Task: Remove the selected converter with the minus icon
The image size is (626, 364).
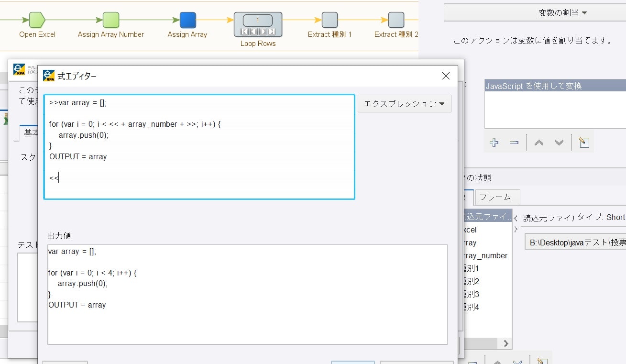Action: 514,143
